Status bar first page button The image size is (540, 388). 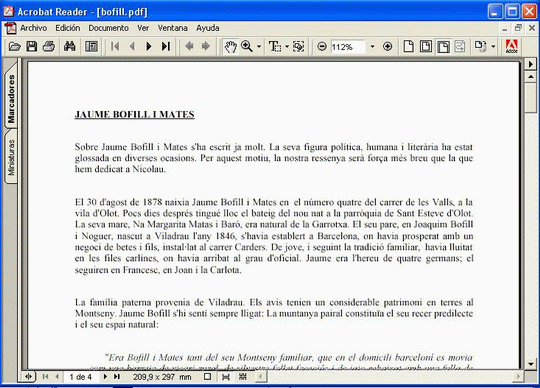[x=45, y=377]
